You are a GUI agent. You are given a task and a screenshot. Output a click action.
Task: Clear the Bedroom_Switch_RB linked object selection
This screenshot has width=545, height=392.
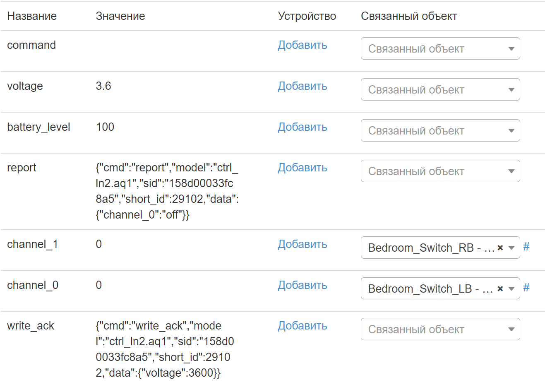(x=500, y=248)
